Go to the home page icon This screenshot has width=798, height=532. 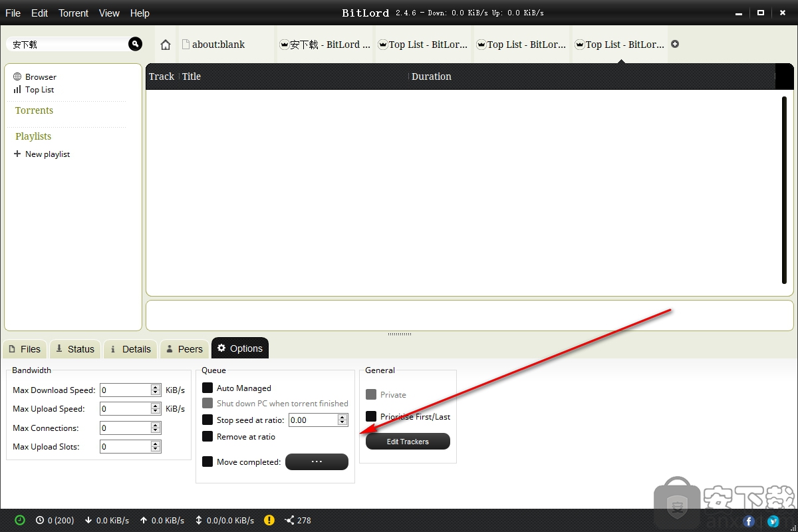(166, 45)
